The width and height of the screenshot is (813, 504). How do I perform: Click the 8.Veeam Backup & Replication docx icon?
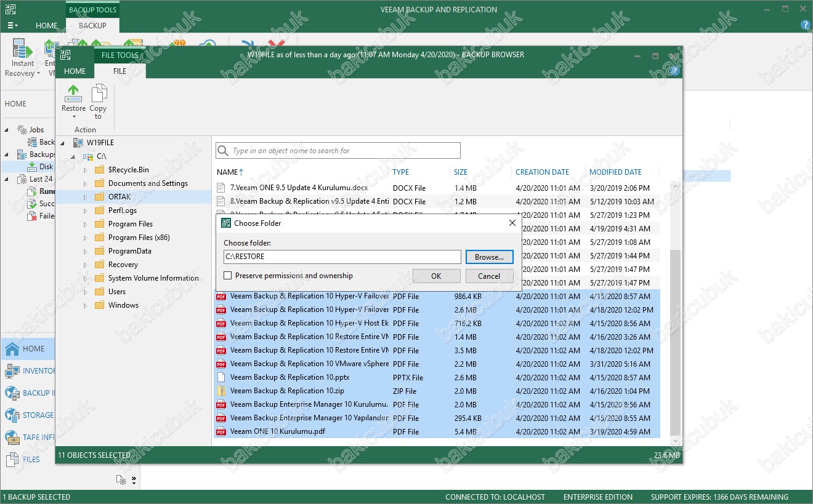(x=222, y=201)
